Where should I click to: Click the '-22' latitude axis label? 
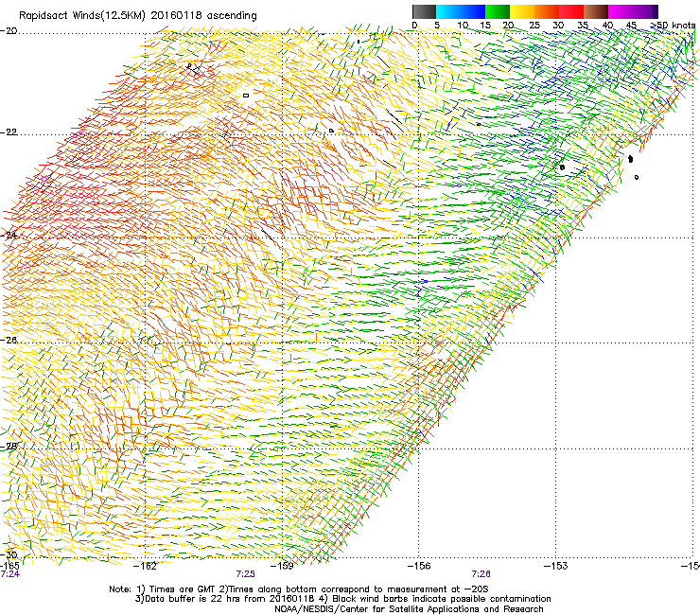tap(9, 132)
